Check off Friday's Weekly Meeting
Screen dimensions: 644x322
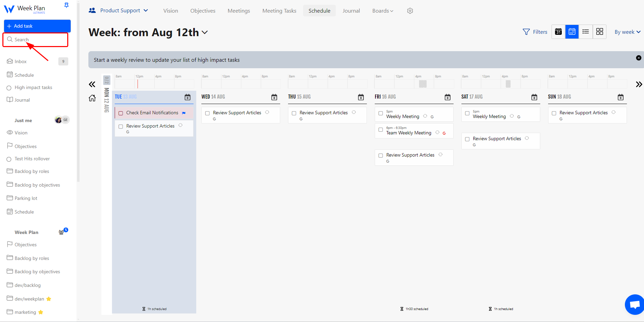click(381, 113)
